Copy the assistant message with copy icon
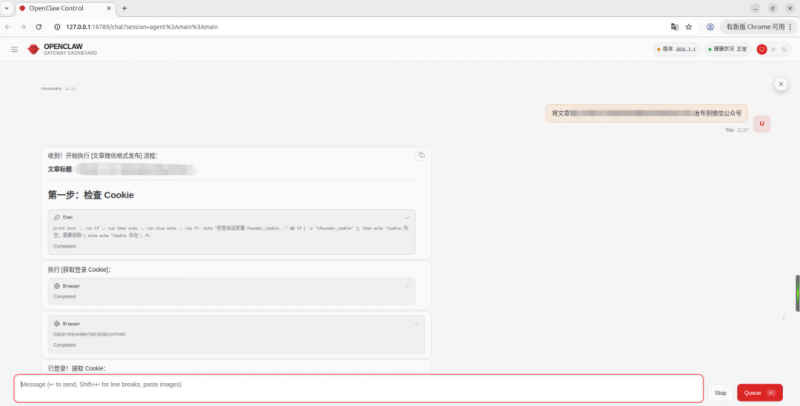Image resolution: width=800 pixels, height=406 pixels. 421,155
